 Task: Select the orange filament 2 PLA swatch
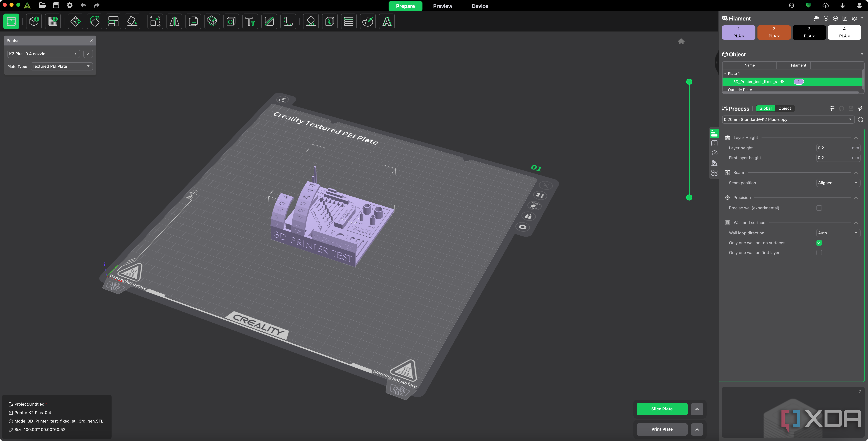pyautogui.click(x=774, y=33)
